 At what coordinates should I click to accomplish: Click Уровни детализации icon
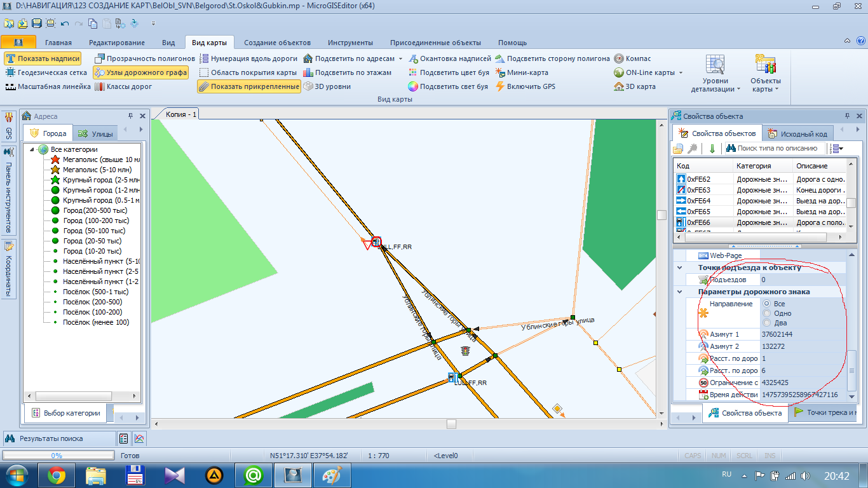pos(715,65)
